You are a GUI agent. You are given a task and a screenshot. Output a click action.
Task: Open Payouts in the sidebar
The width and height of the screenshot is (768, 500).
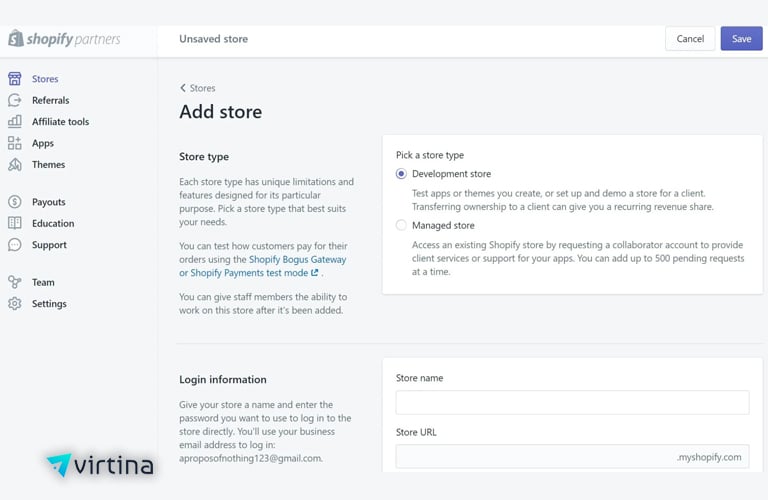(x=48, y=202)
